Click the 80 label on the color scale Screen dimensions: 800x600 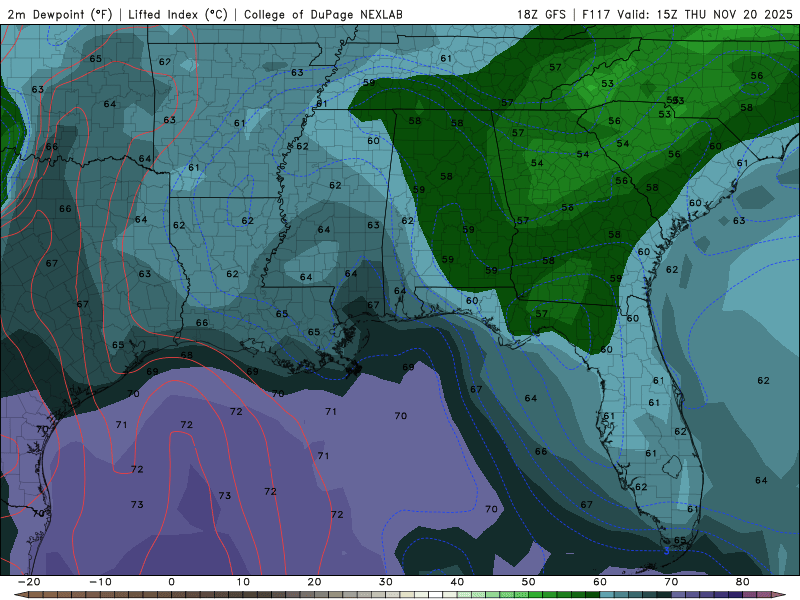743,582
